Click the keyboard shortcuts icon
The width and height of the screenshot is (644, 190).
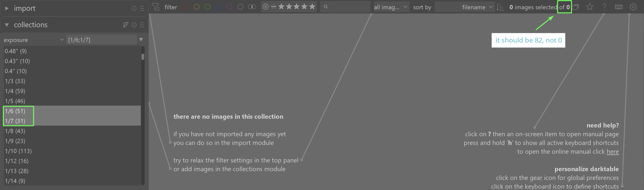coord(619,7)
